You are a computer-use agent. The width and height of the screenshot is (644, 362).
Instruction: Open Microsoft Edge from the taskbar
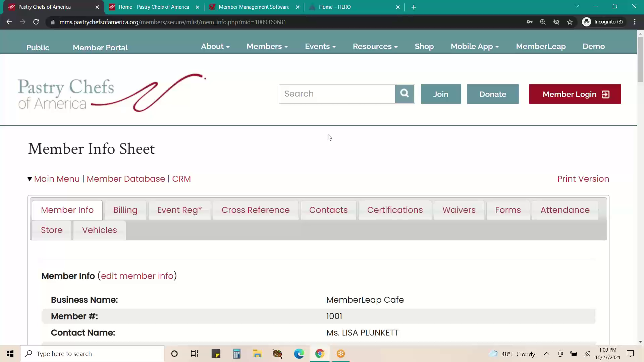point(299,354)
